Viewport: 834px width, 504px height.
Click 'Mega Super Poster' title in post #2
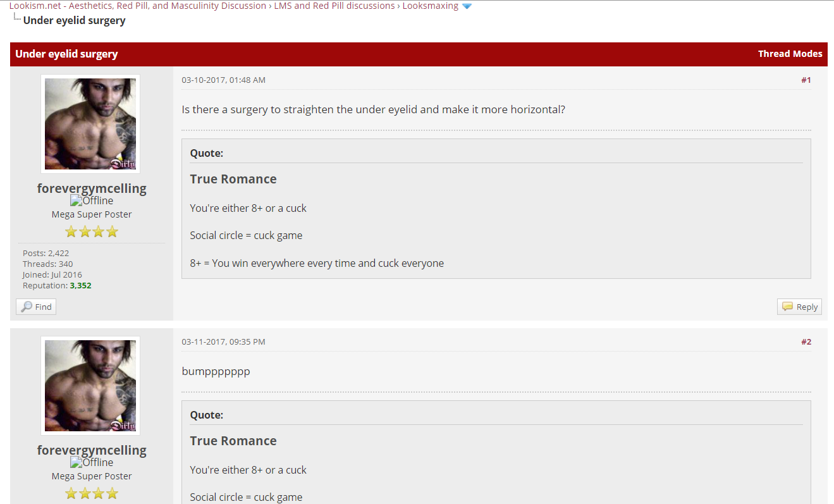pos(92,476)
